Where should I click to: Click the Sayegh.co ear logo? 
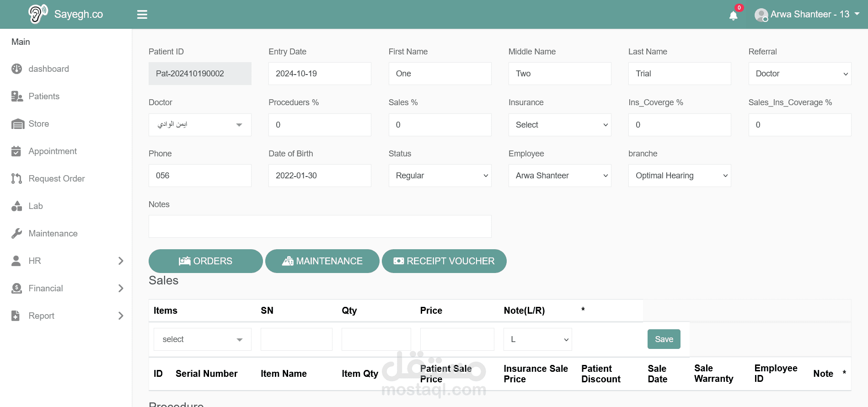[38, 14]
